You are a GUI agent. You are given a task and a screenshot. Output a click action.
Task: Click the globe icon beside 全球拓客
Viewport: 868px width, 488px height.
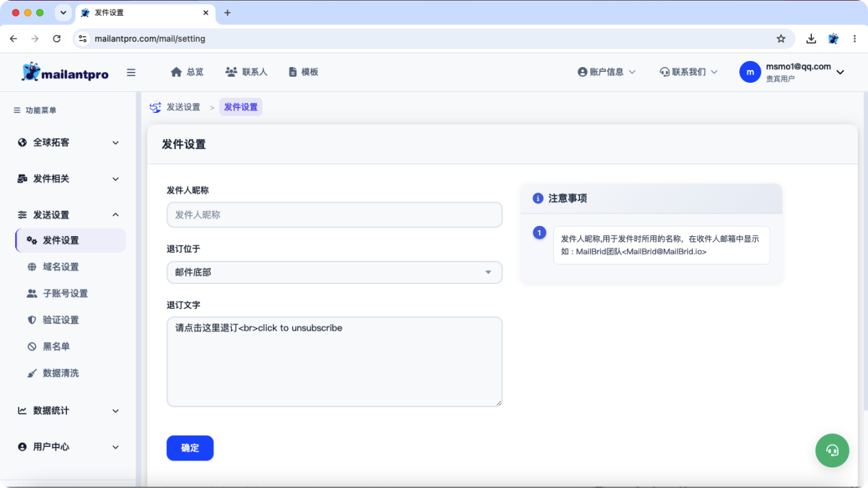point(23,142)
